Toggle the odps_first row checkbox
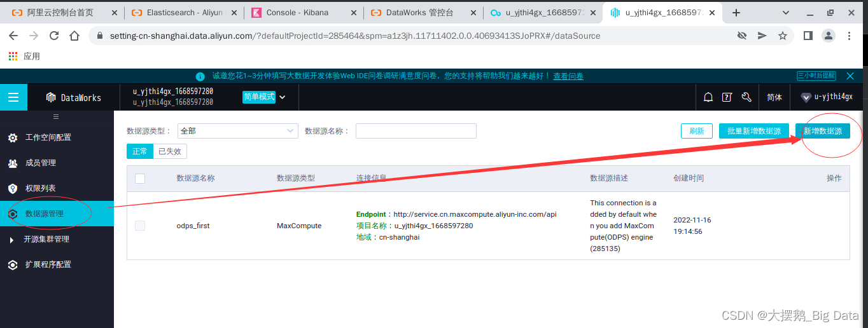Viewport: 868px width, 328px height. 140,226
